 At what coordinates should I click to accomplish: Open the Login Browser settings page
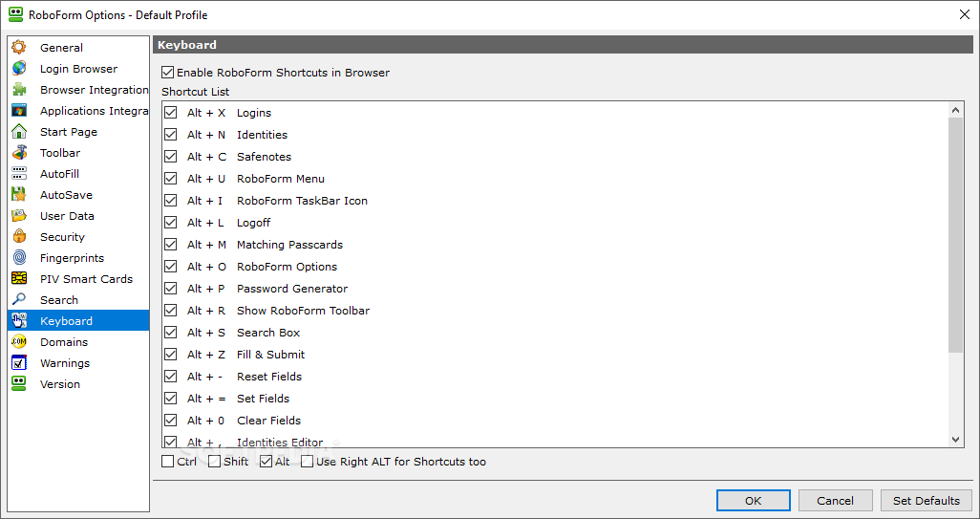78,69
